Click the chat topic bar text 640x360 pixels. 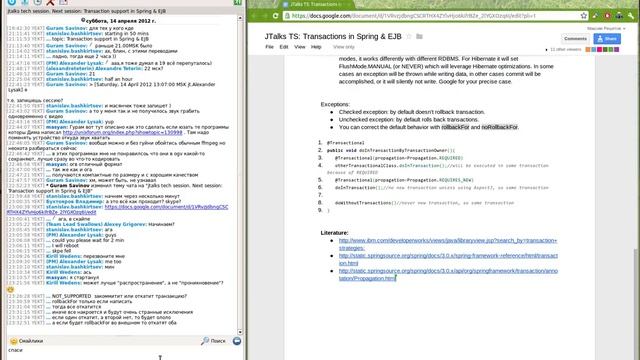click(87, 11)
